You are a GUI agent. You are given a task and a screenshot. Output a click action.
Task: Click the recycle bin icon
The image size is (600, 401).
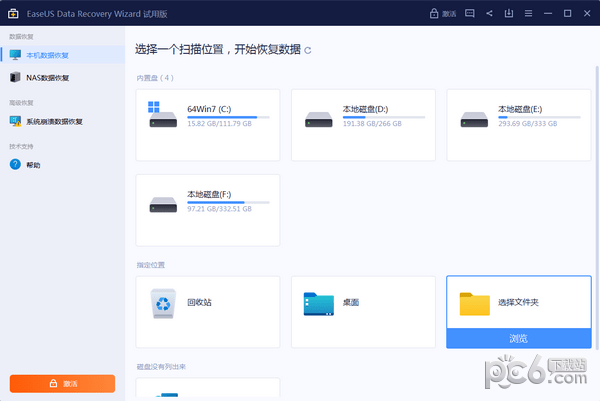click(x=163, y=303)
